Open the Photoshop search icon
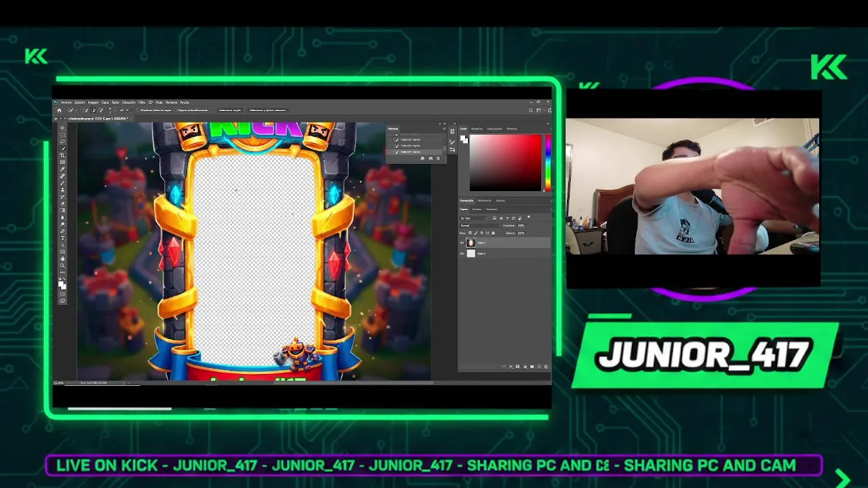The height and width of the screenshot is (488, 868). [x=531, y=110]
